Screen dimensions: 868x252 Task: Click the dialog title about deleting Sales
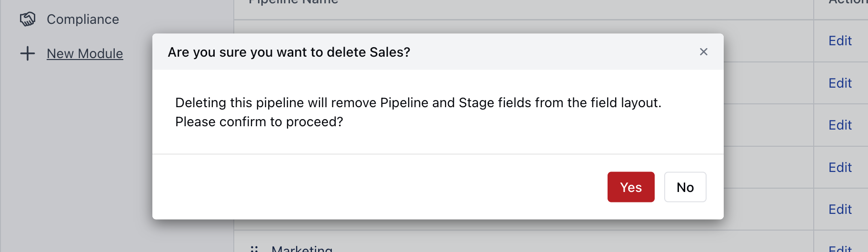(289, 52)
